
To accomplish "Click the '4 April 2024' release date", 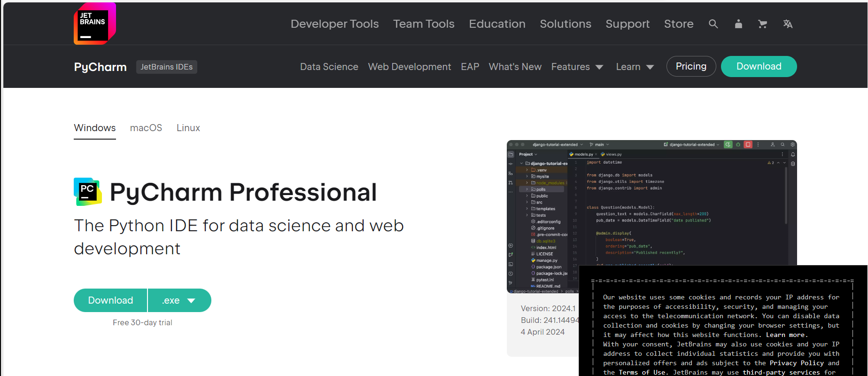I will [x=542, y=332].
